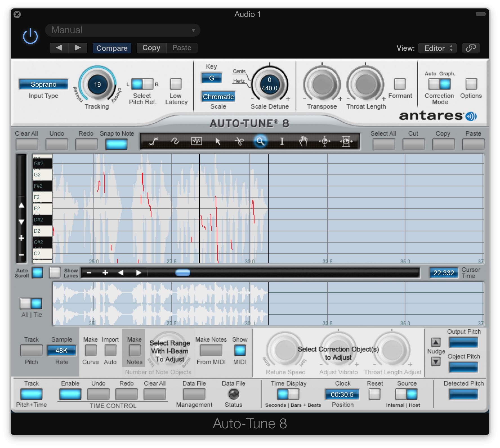Toggle the Select Pitch Ref. L/R switch
500x448 pixels.
pos(142,84)
